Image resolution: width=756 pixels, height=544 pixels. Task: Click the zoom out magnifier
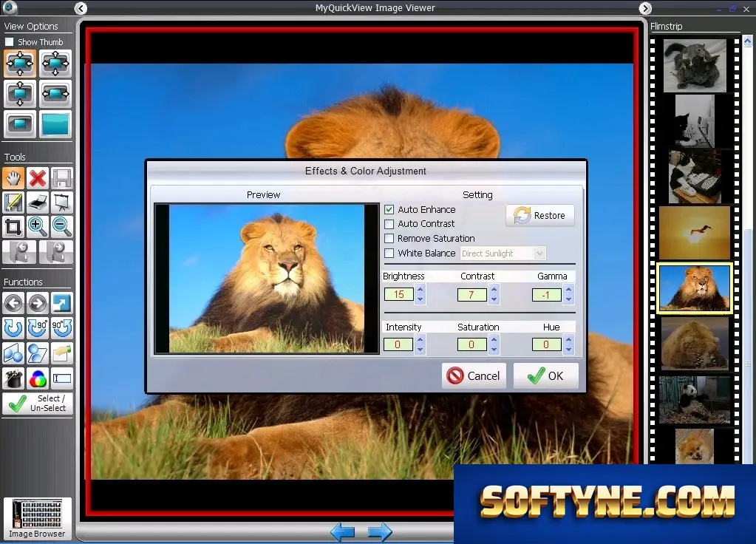[x=62, y=227]
